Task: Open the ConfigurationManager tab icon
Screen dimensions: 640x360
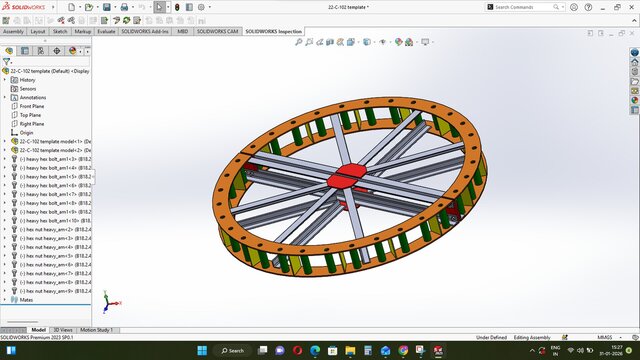Action: pos(41,51)
